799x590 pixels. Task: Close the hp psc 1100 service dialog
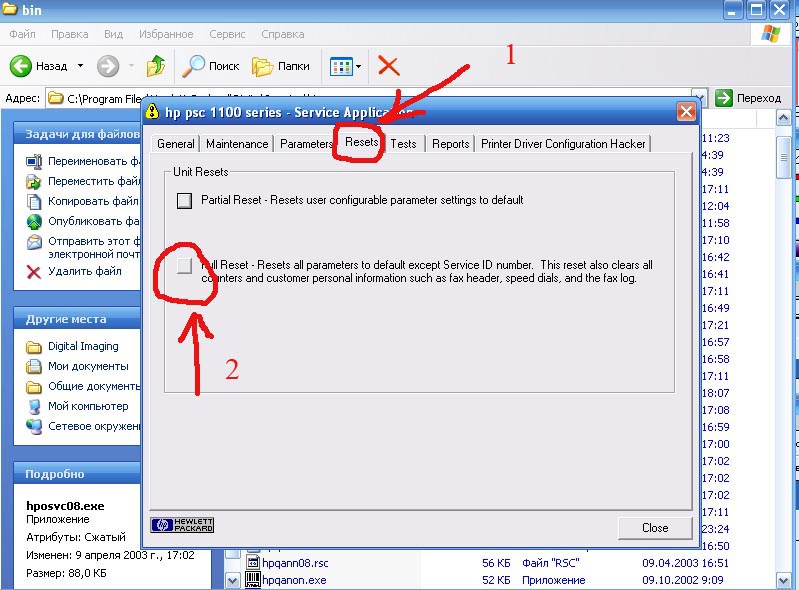click(686, 111)
